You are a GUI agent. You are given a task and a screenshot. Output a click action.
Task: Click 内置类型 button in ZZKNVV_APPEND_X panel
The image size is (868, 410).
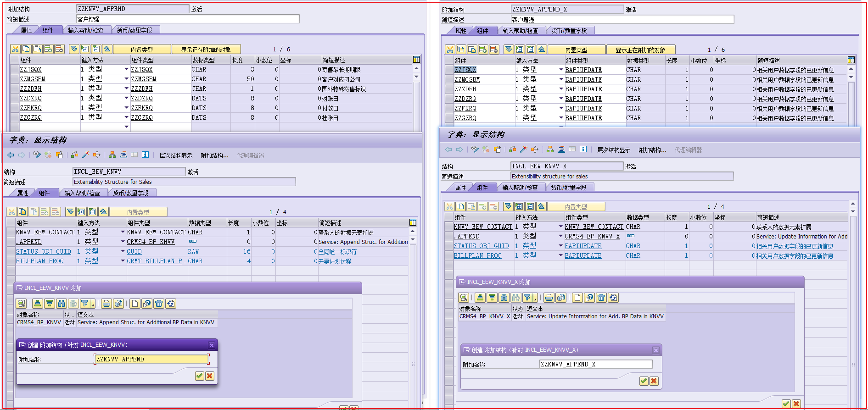pos(577,50)
